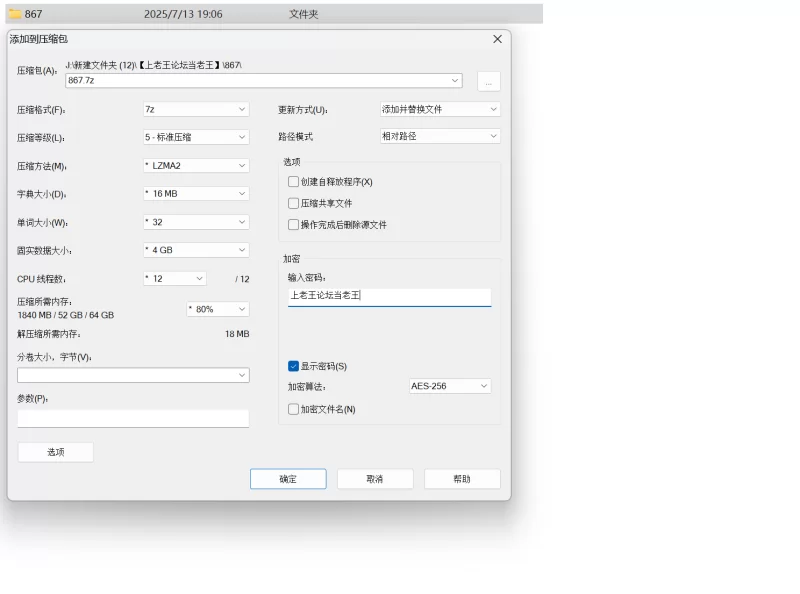This screenshot has height=594, width=800.
Task: Enable 操作完成后删除源文件 checkbox
Action: tap(293, 225)
